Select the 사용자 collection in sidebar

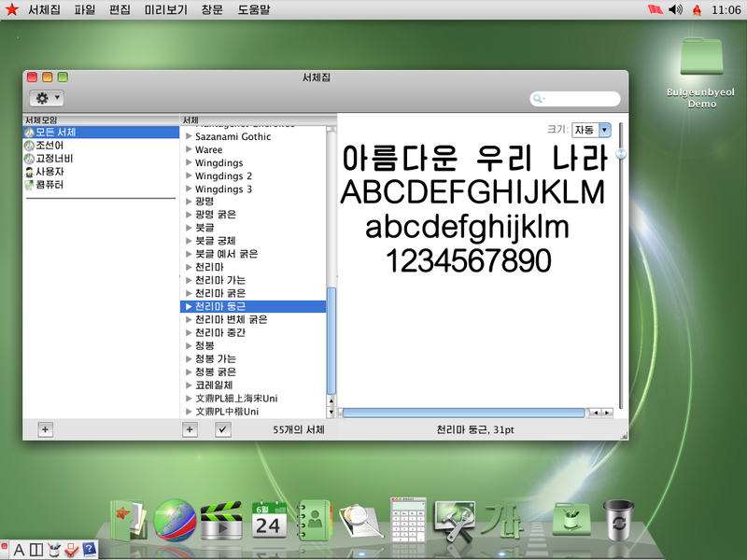click(49, 172)
